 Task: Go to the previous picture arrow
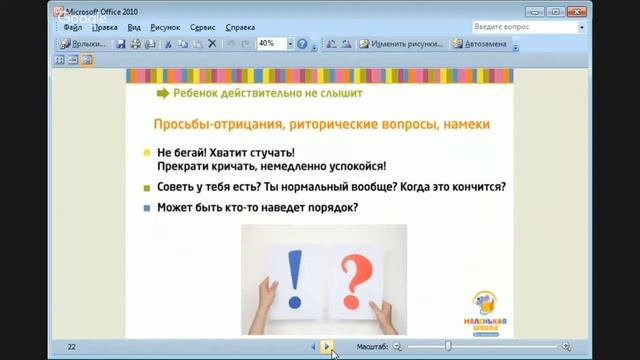pos(313,347)
